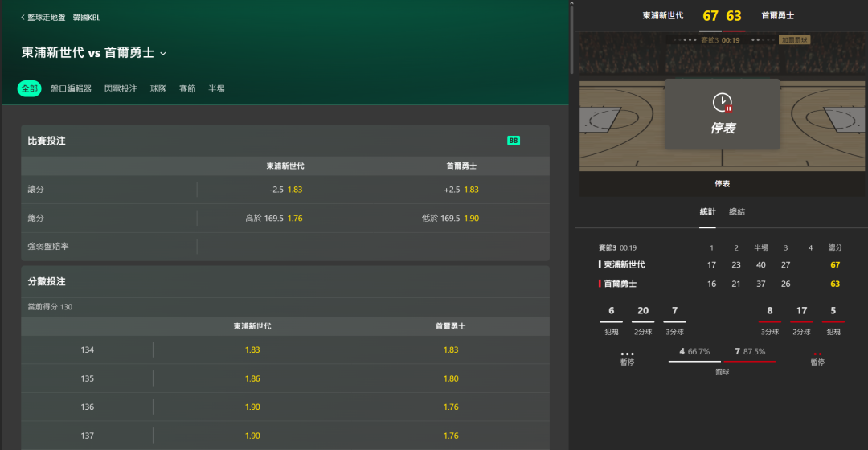Viewport: 868px width, 450px height.
Task: Open the 總結 summary tab
Action: point(736,211)
